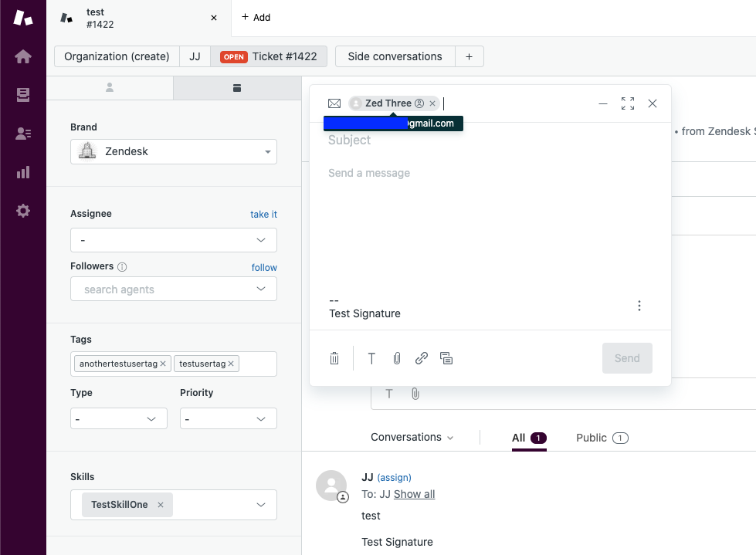
Task: Open the Brand dropdown showing Zendesk
Action: pos(173,151)
